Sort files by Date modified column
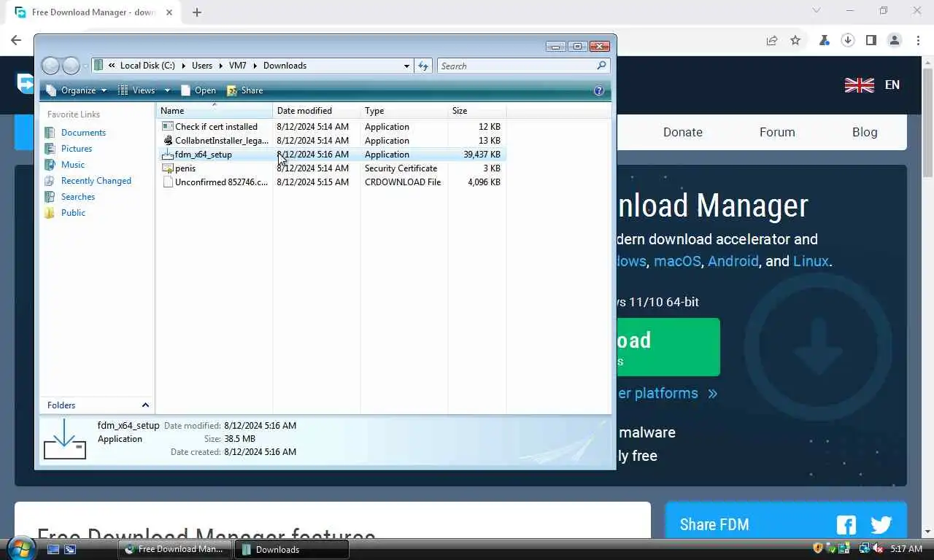Screen dimensions: 934x560 click(317, 111)
